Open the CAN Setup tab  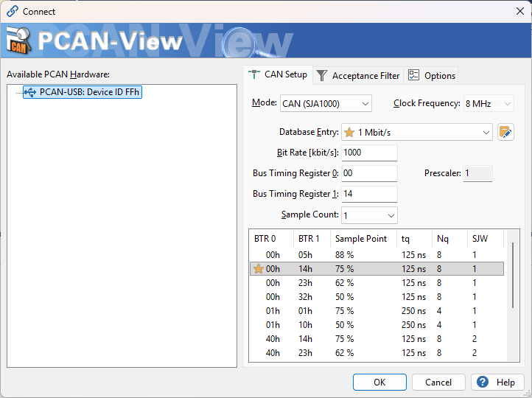[278, 74]
